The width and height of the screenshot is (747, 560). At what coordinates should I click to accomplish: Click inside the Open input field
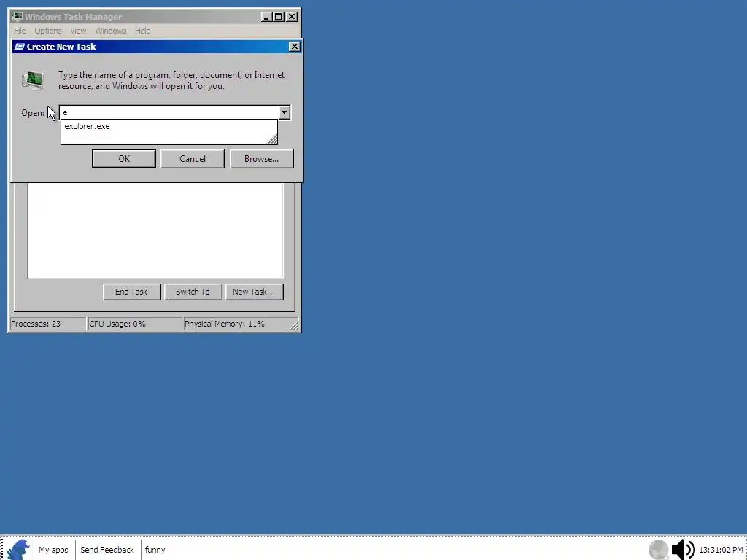tap(169, 112)
